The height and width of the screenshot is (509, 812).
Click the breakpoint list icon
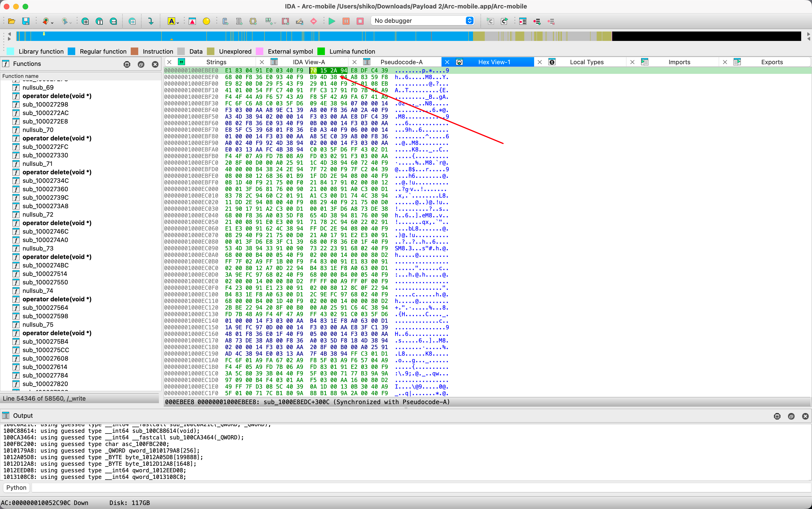[x=522, y=21]
